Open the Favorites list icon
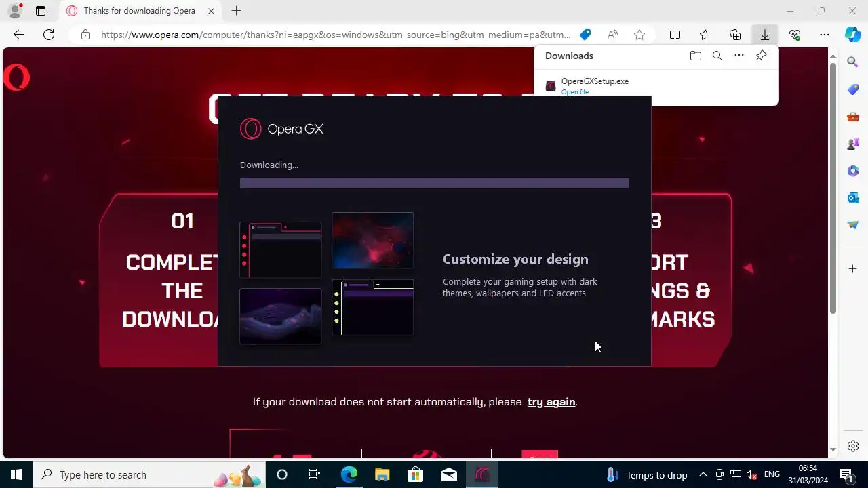The height and width of the screenshot is (488, 868). coord(705,35)
